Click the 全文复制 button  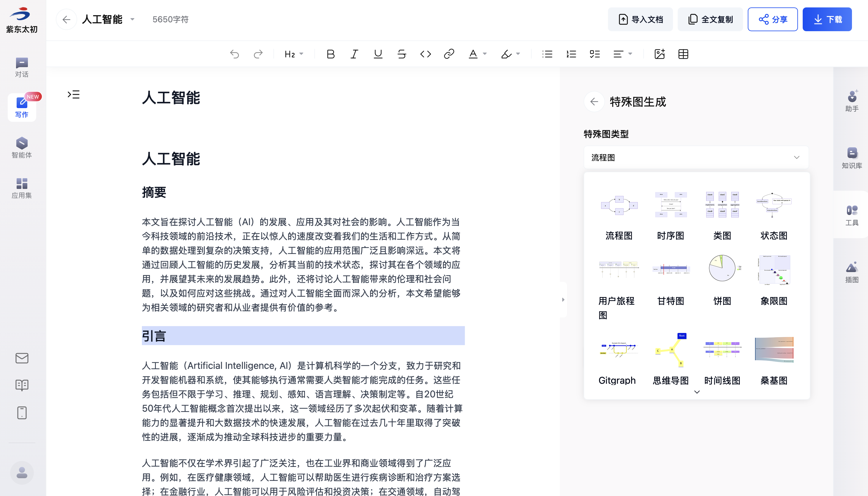point(710,19)
